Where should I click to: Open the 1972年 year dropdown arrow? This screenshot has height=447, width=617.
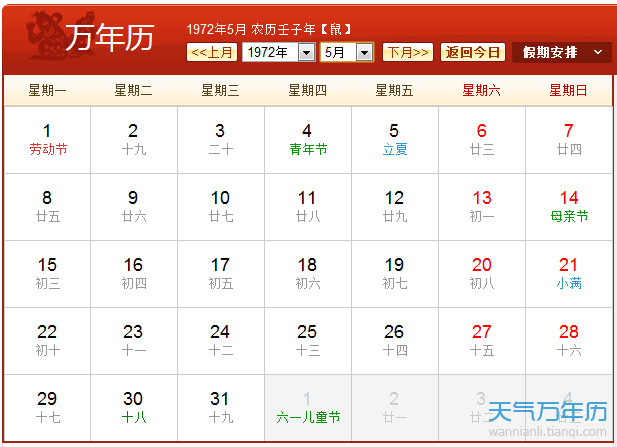click(x=307, y=52)
